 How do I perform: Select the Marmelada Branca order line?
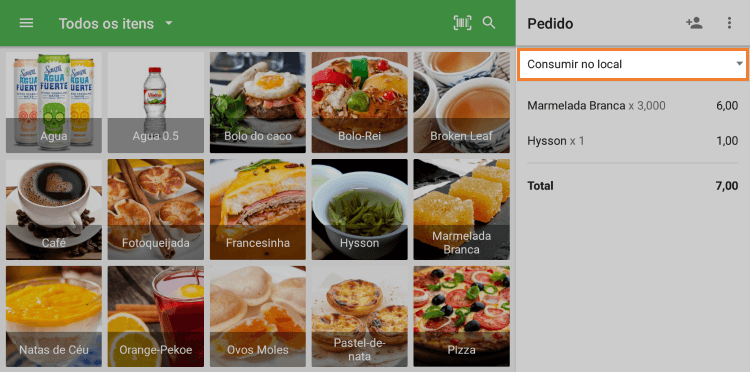[632, 106]
